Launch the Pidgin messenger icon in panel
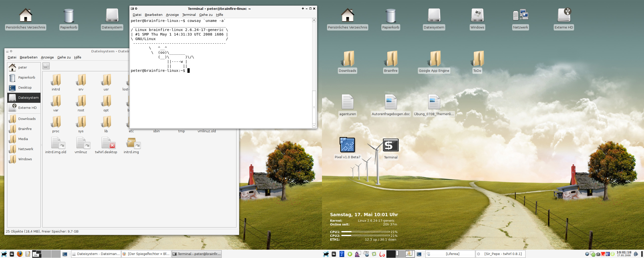 click(x=357, y=254)
